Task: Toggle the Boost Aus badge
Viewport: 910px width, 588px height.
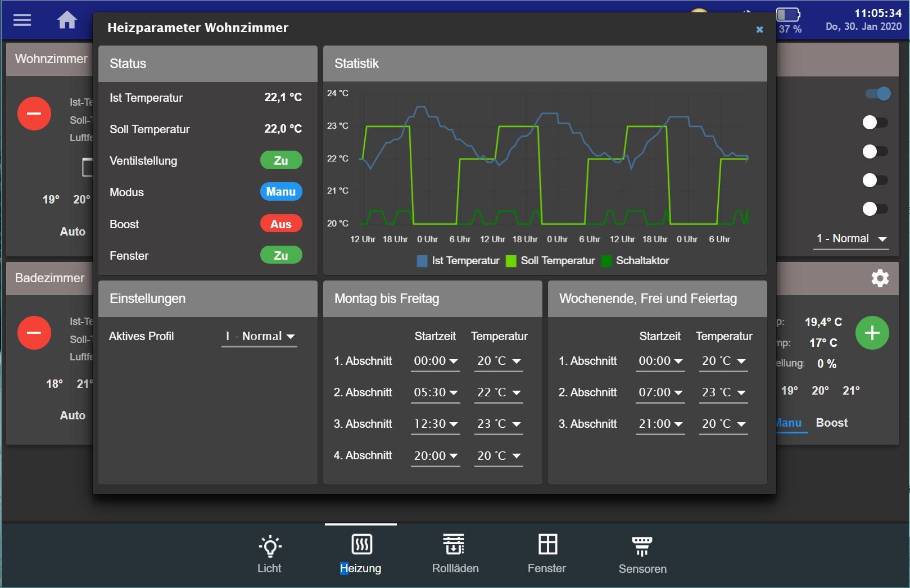Action: coord(281,224)
